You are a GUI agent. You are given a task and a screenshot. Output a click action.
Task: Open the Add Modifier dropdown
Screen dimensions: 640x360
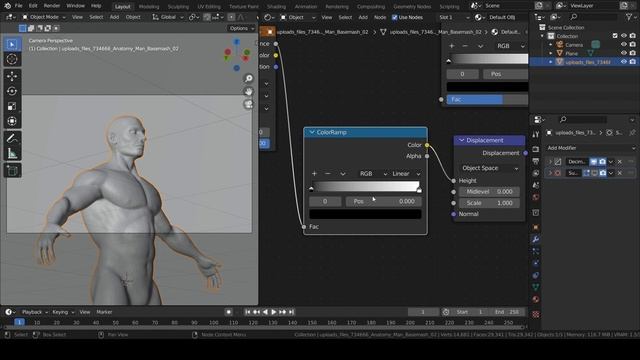coord(591,148)
